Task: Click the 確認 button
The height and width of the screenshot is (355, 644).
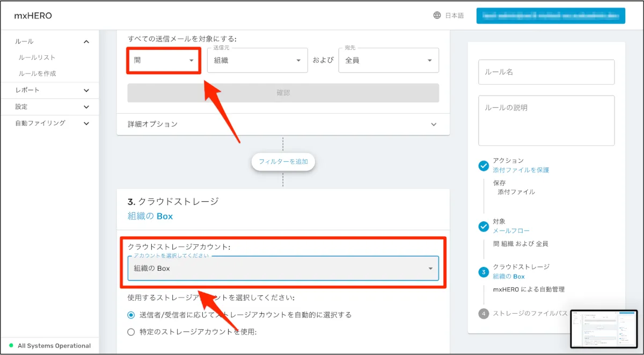Action: point(283,93)
